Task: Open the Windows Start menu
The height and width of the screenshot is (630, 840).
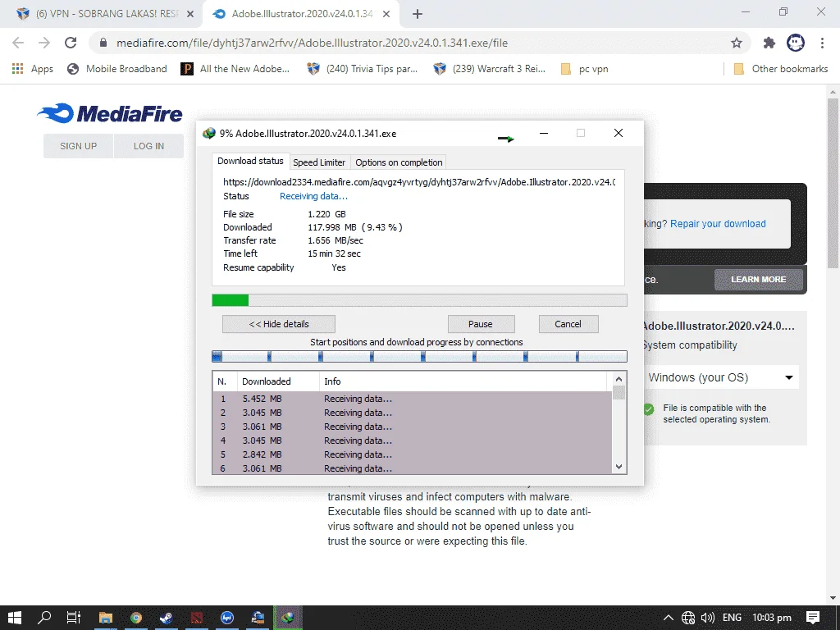Action: point(15,618)
